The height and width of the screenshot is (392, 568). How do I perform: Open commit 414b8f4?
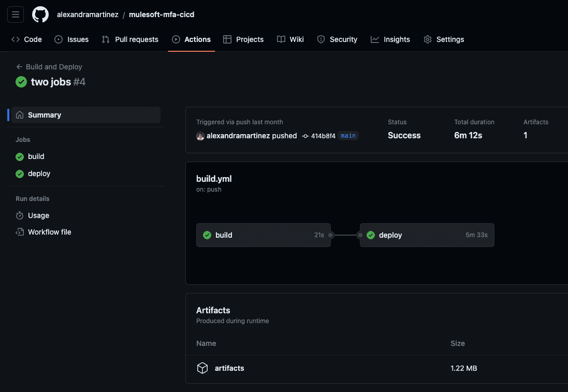click(323, 136)
